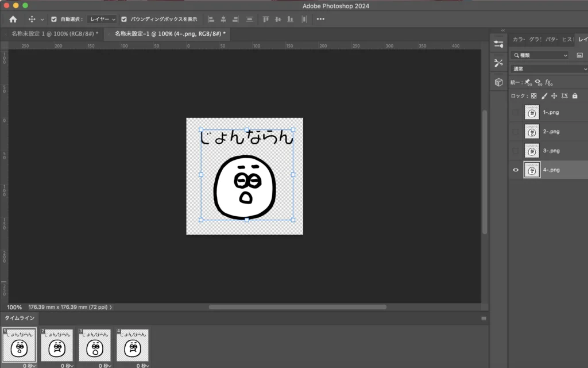The width and height of the screenshot is (588, 368).
Task: Switch to the カラー panel tab
Action: (518, 39)
